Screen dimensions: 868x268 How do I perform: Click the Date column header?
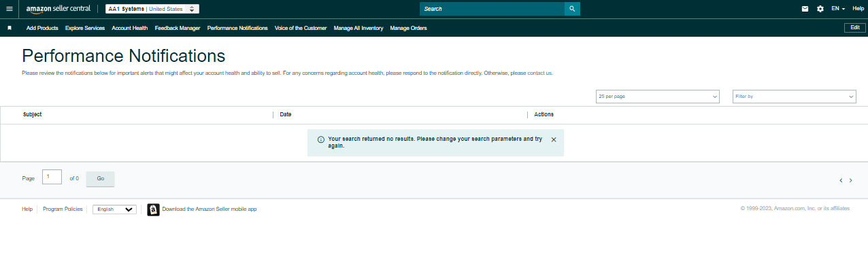286,114
